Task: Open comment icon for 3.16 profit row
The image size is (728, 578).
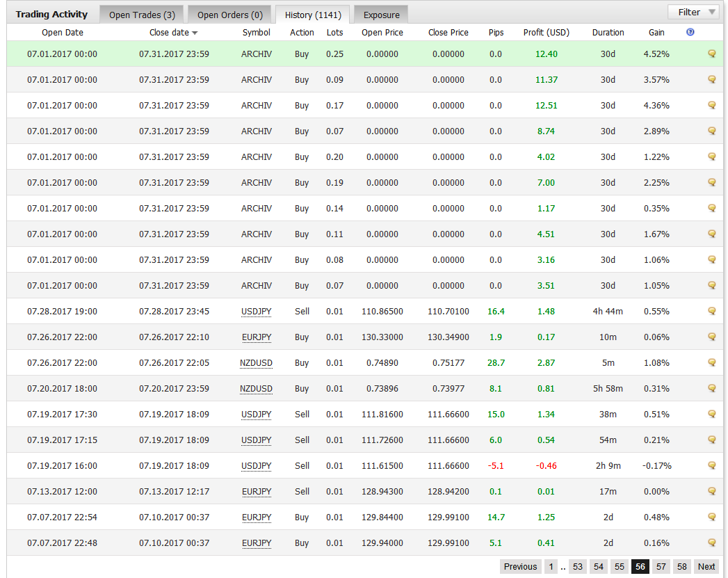Action: pyautogui.click(x=711, y=259)
